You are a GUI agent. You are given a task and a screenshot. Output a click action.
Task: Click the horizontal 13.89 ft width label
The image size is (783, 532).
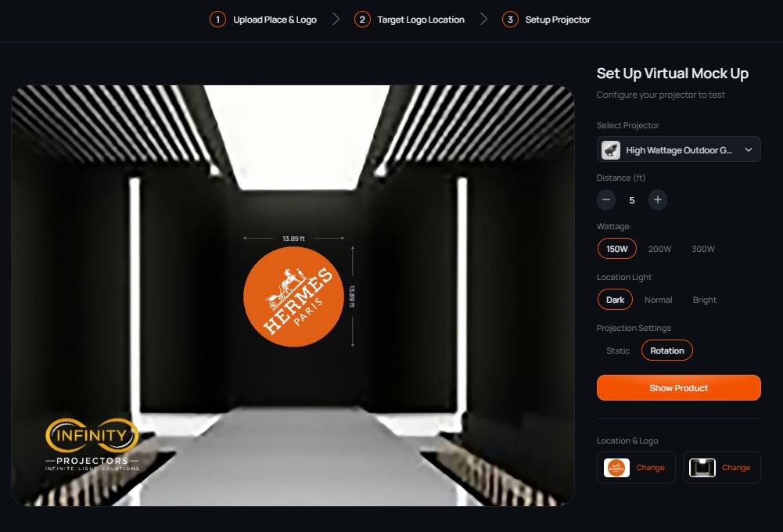293,239
